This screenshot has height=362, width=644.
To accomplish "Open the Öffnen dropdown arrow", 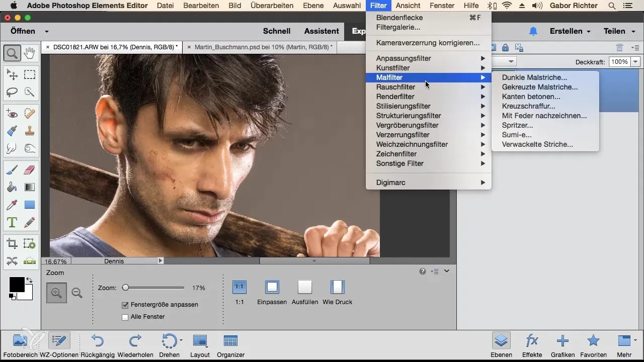I will coord(47,31).
